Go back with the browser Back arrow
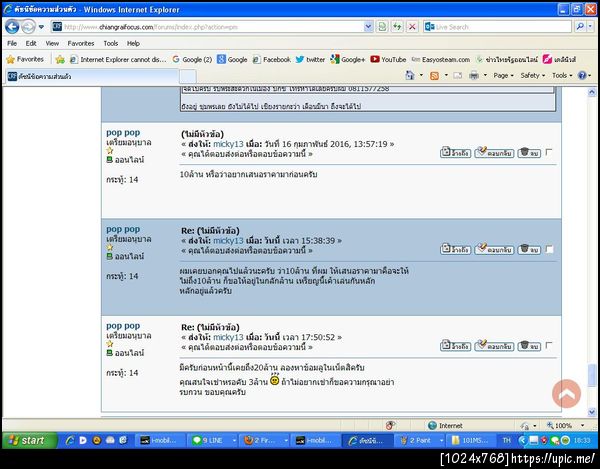The width and height of the screenshot is (600, 469). point(12,27)
